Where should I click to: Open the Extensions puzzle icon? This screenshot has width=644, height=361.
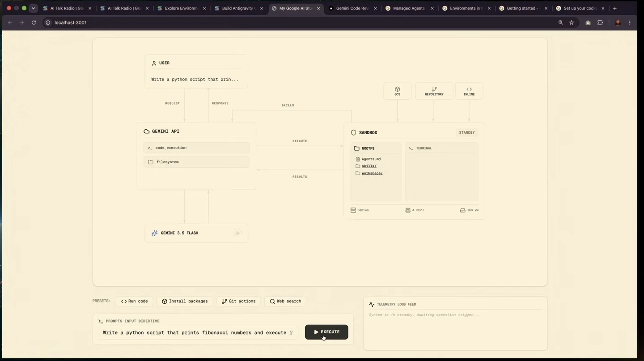(600, 22)
